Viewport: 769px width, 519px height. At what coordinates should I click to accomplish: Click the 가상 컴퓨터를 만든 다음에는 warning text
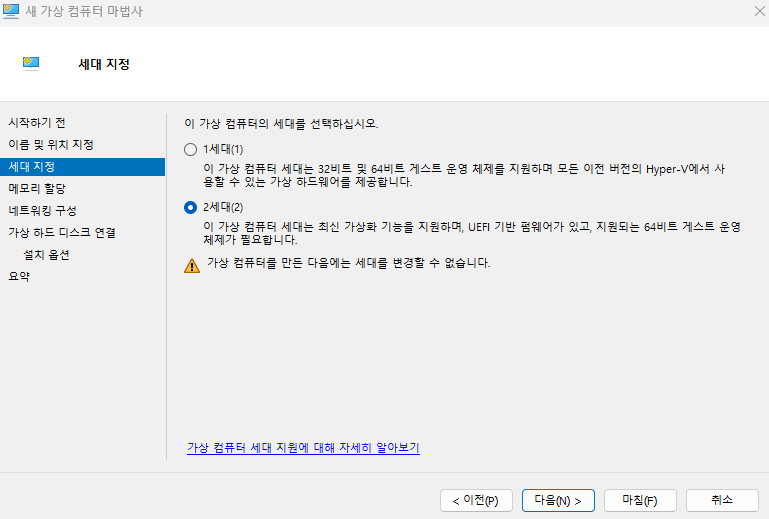click(x=349, y=263)
